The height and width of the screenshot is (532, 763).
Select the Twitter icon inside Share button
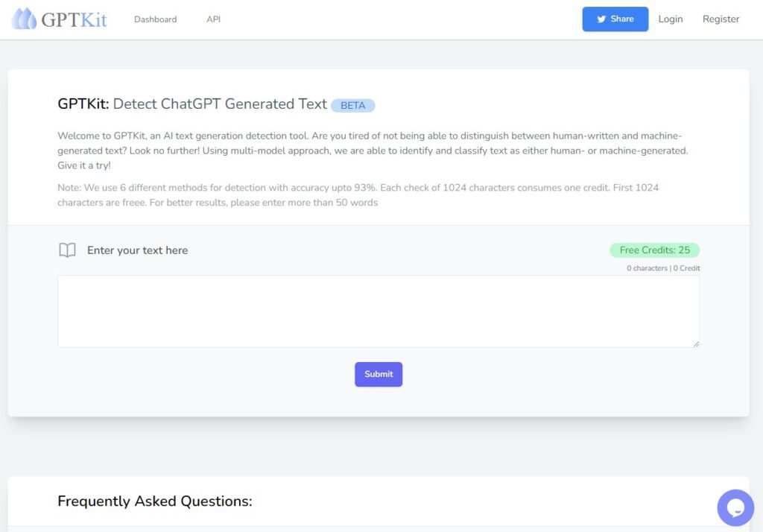click(x=601, y=19)
